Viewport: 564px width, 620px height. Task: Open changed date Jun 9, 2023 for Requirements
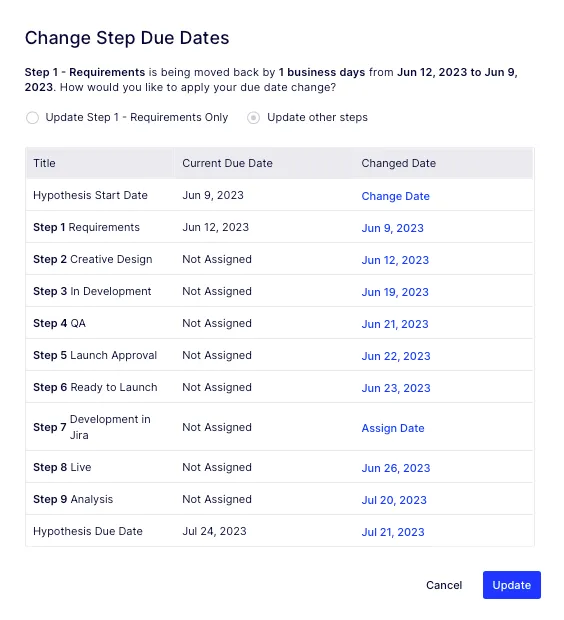click(392, 228)
